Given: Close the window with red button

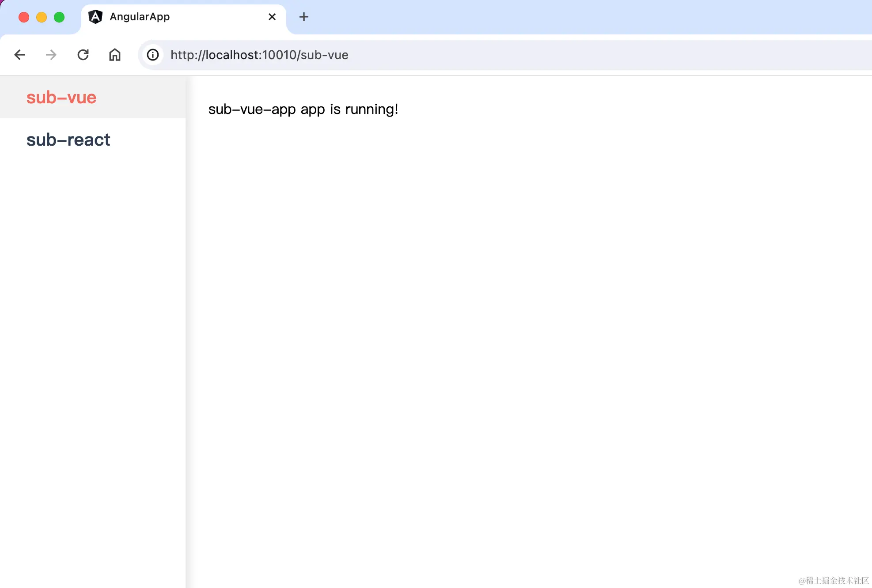Looking at the screenshot, I should 24,17.
